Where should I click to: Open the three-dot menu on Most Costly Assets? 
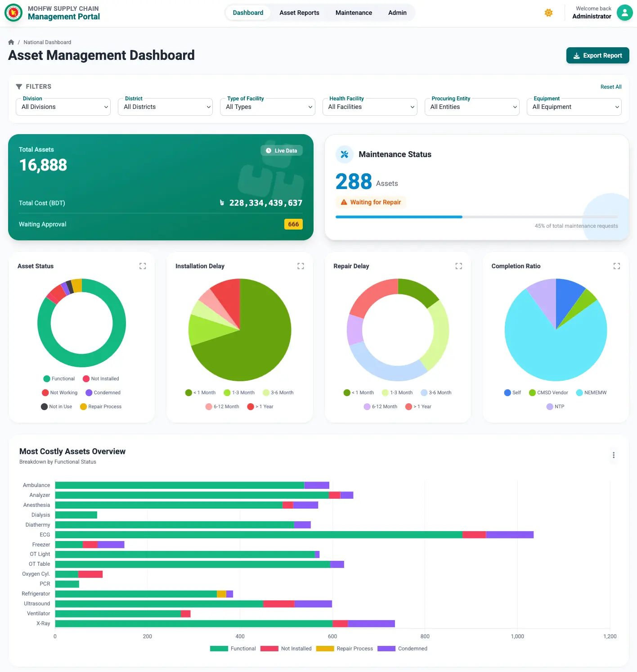613,455
